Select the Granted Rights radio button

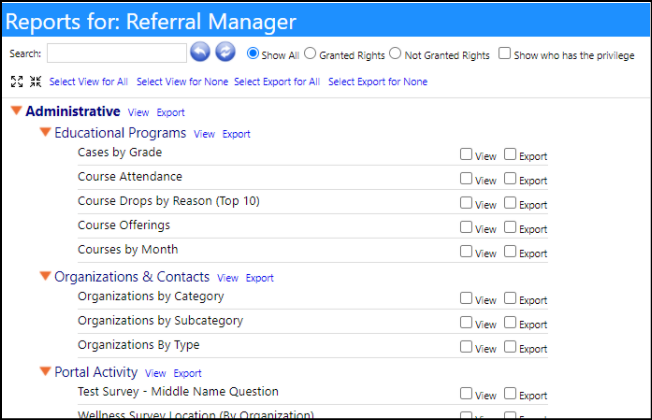point(310,54)
